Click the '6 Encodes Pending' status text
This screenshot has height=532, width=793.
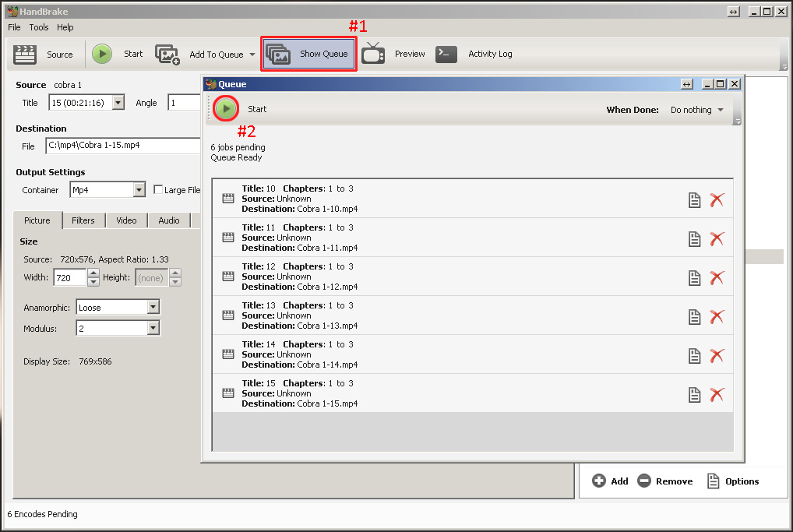43,514
